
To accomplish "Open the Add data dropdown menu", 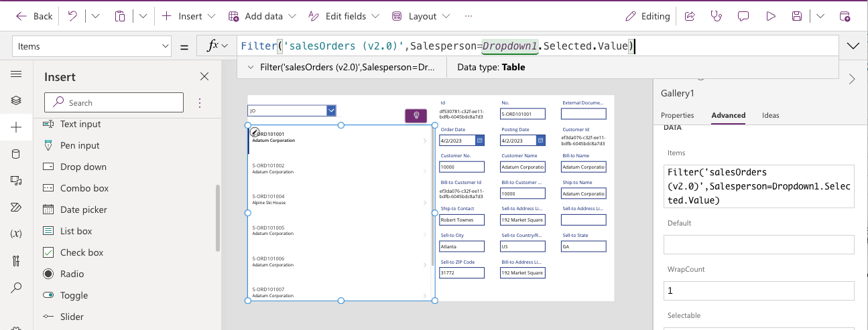I will click(264, 16).
